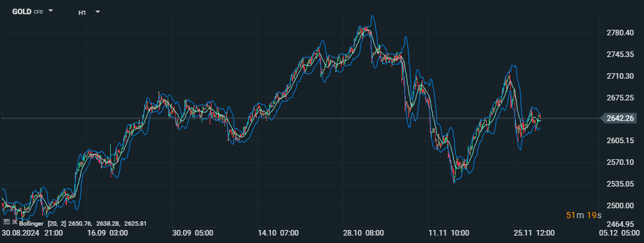Click price axis label 2500.00

click(620, 206)
